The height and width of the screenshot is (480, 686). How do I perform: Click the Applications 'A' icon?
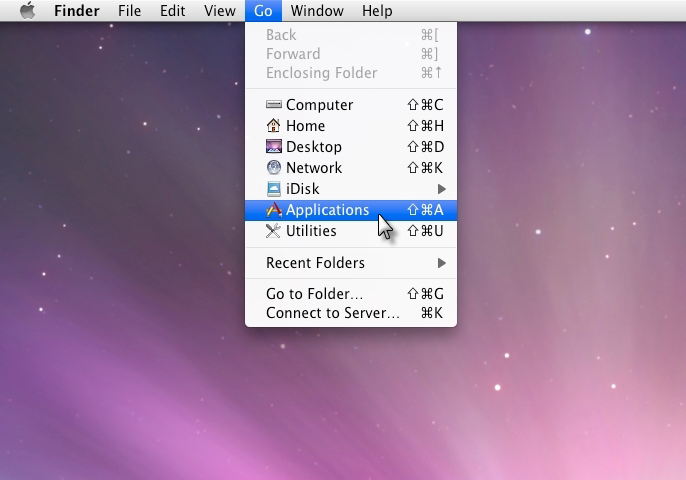(x=274, y=210)
